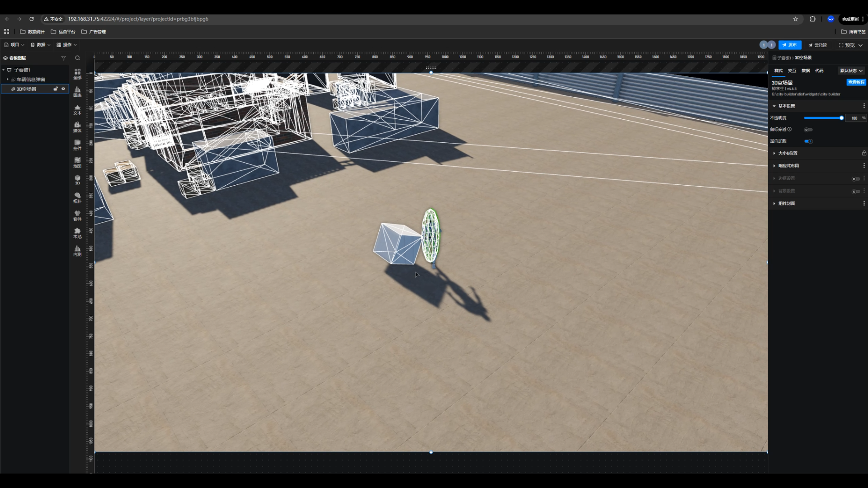Open the 图表 chart components category
This screenshot has height=488, width=868.
click(77, 91)
